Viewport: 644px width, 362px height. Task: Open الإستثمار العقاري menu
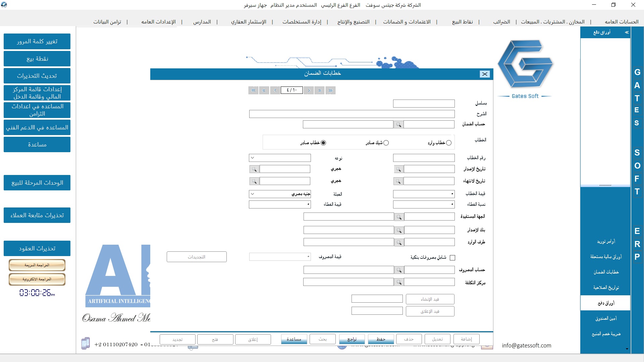(x=249, y=22)
